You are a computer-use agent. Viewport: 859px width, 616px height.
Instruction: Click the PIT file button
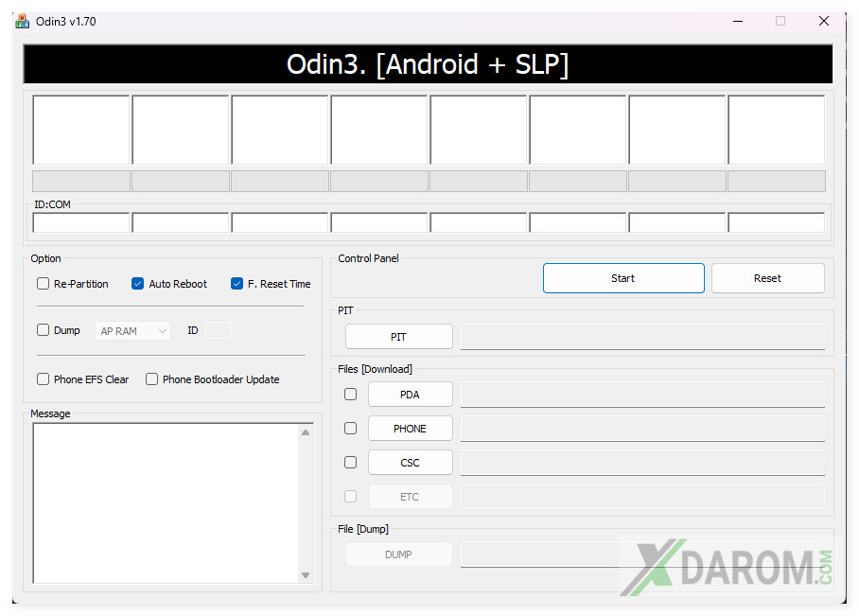398,337
